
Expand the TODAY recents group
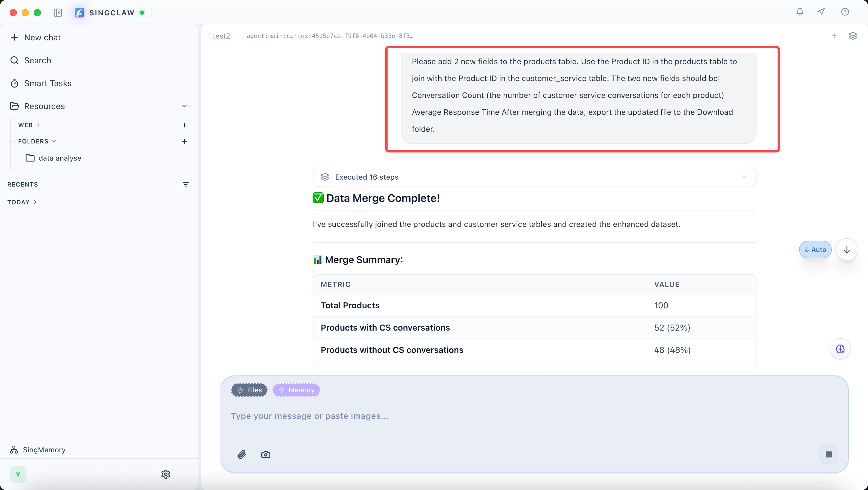pyautogui.click(x=22, y=202)
